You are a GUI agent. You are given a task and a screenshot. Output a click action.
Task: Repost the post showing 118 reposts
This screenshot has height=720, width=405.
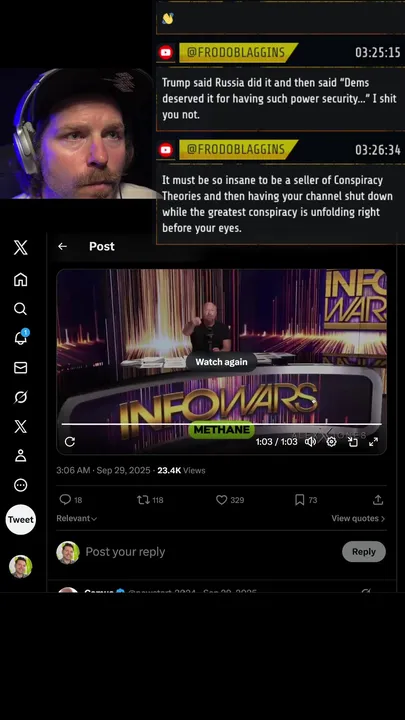[x=150, y=500]
